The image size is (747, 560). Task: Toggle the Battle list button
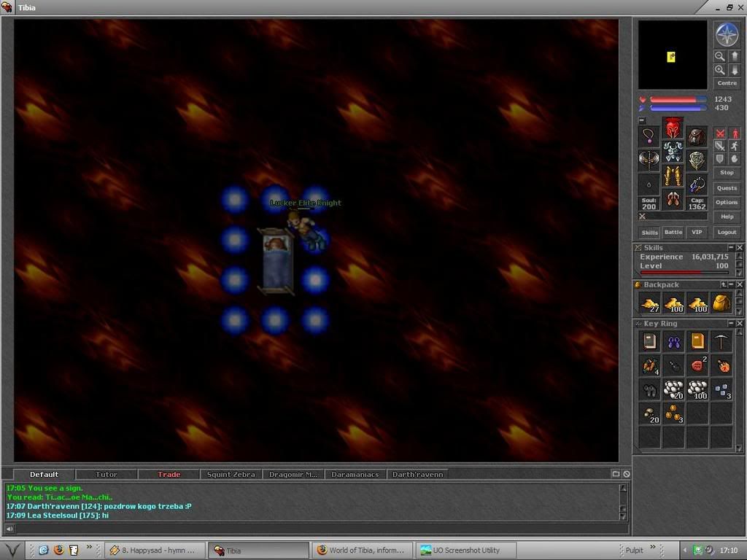click(x=673, y=233)
